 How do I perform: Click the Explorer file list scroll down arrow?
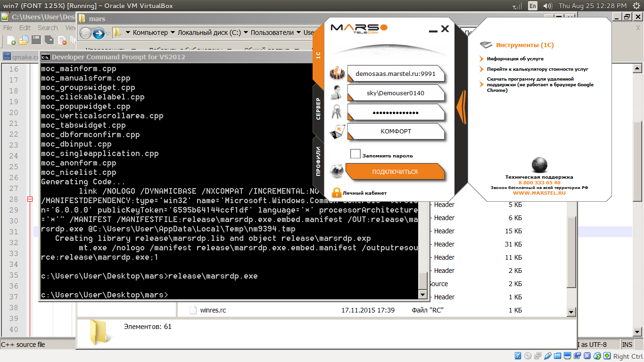tap(571, 312)
